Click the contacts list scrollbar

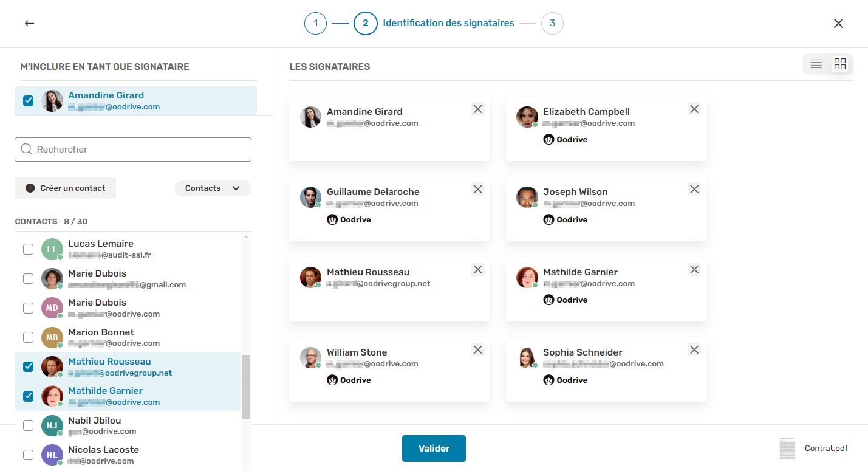[x=246, y=387]
